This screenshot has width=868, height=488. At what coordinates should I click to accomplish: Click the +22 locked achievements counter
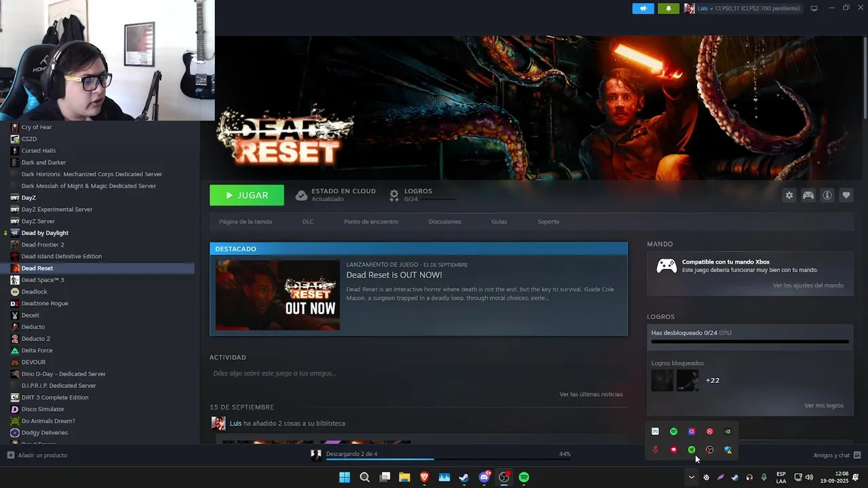click(713, 380)
